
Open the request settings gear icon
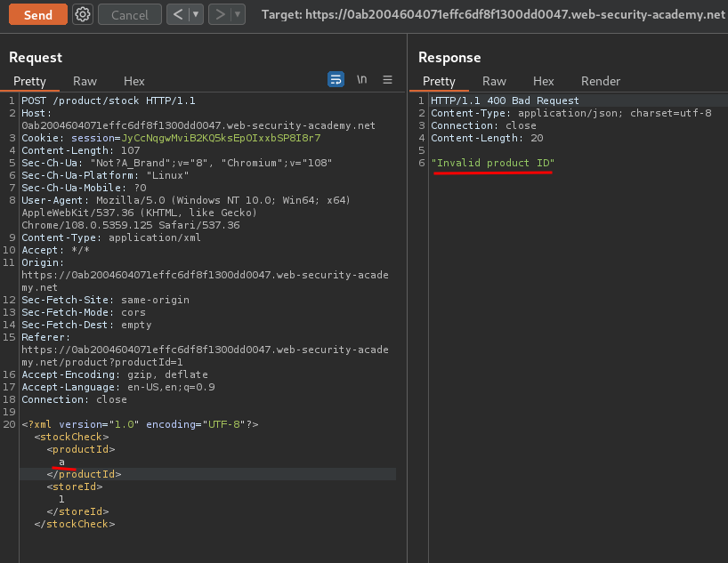pyautogui.click(x=83, y=14)
